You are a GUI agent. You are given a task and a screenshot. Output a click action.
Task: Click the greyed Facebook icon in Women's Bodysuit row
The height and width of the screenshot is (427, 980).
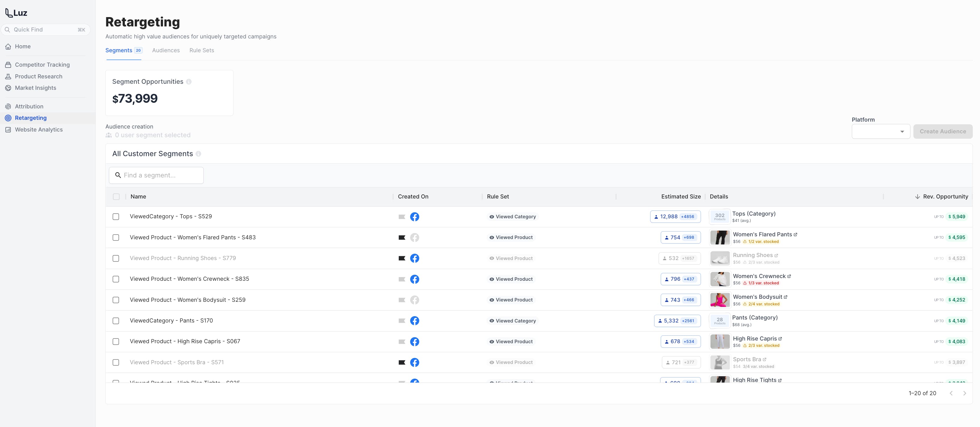pyautogui.click(x=414, y=300)
